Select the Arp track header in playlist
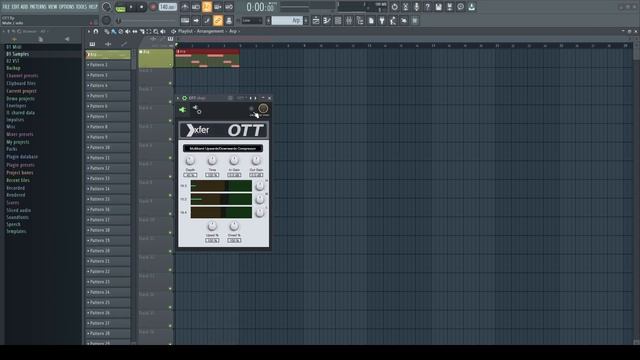The width and height of the screenshot is (640, 360). point(156,58)
